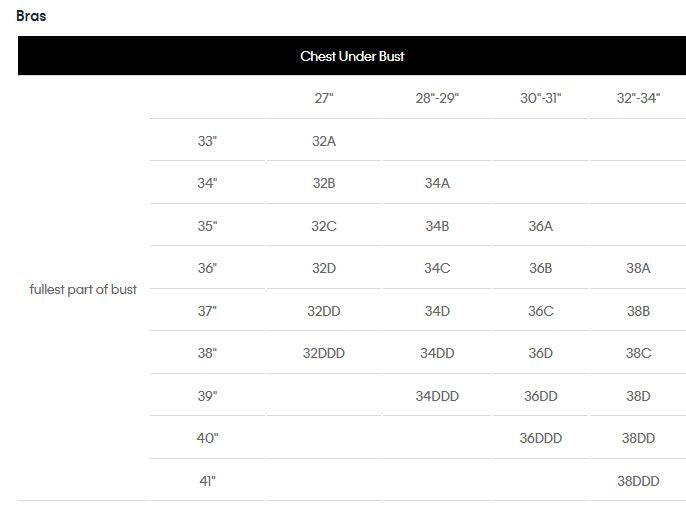Screen dimensions: 686x513
Task: Click the 32DD size cell
Action: tap(324, 311)
